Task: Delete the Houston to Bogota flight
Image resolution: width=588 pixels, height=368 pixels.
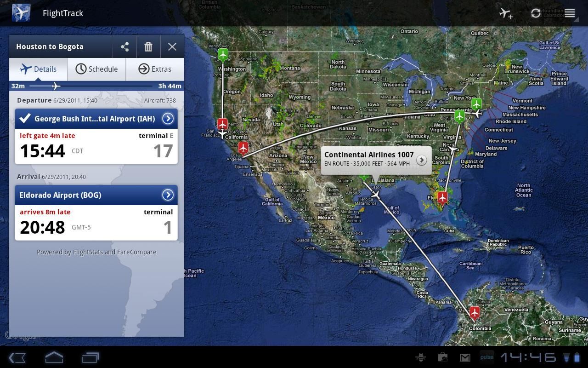Action: click(x=148, y=46)
